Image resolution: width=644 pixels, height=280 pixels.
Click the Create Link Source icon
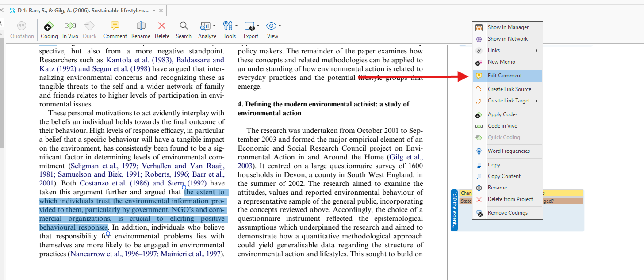[479, 89]
